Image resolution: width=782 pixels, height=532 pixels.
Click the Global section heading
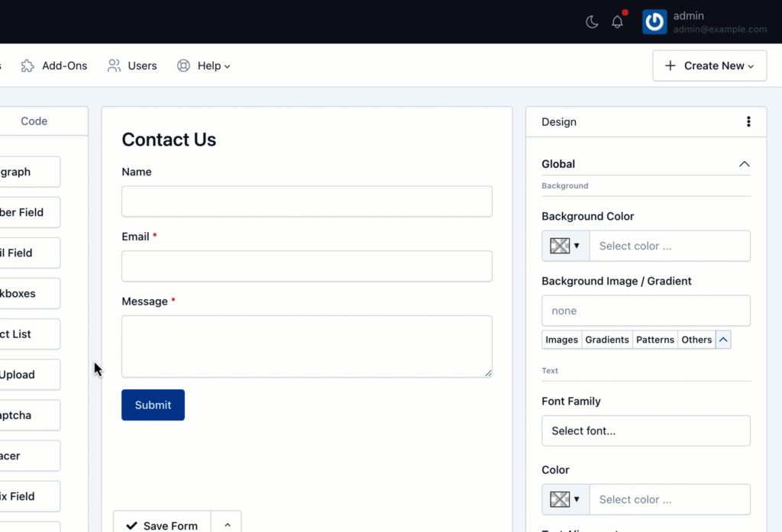click(558, 164)
